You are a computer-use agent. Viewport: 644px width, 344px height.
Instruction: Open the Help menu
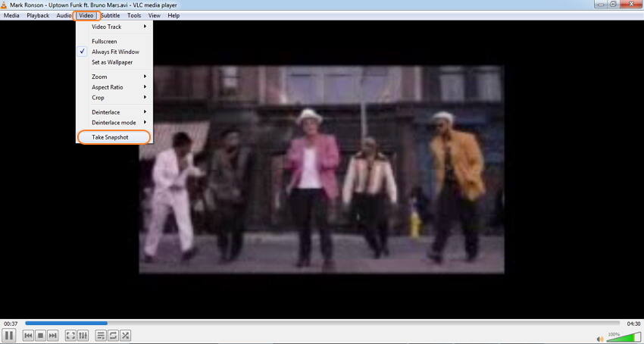coord(174,16)
